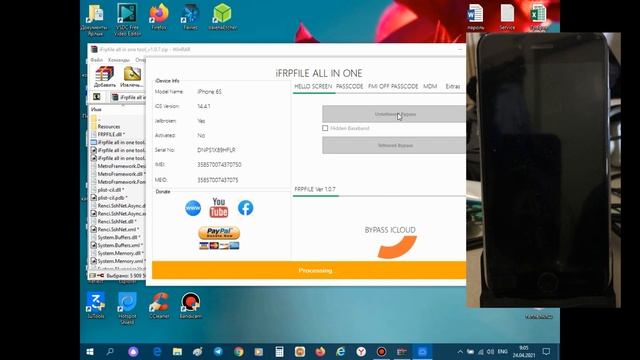This screenshot has height=360, width=640.
Task: Click the WinRAR Extract (Извлечь) toolbar icon
Action: pyautogui.click(x=131, y=77)
